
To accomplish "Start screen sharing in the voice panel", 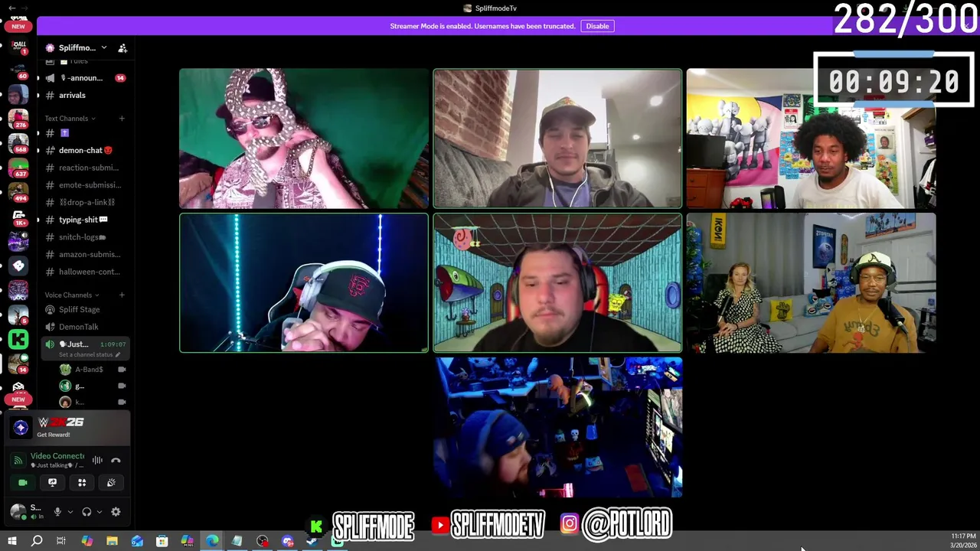I will 52,482.
